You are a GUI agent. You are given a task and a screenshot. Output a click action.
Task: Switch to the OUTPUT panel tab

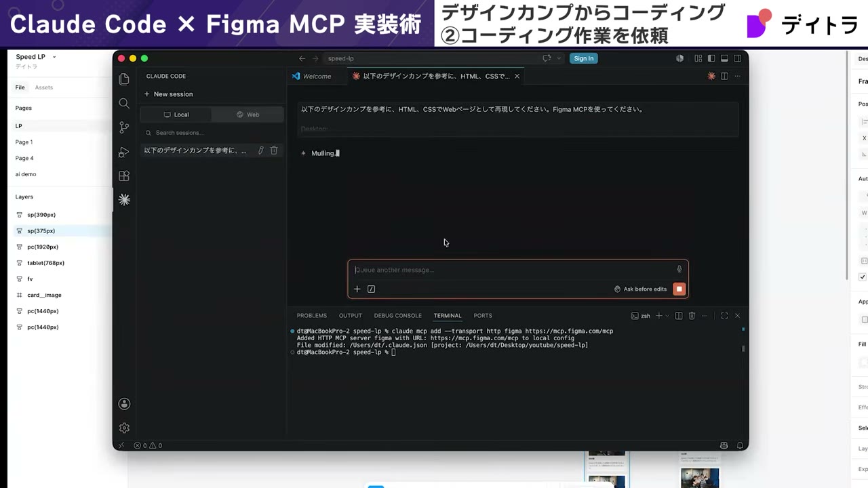click(351, 316)
